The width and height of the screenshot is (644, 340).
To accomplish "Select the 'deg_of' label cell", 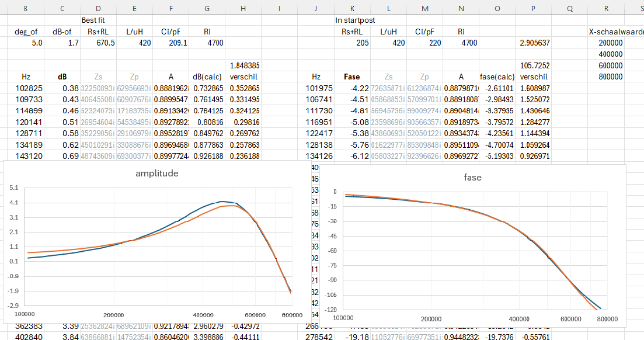I will point(26,32).
